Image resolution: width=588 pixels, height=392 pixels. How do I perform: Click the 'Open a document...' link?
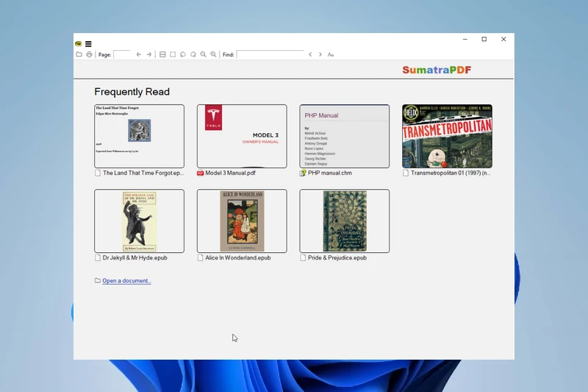point(126,281)
